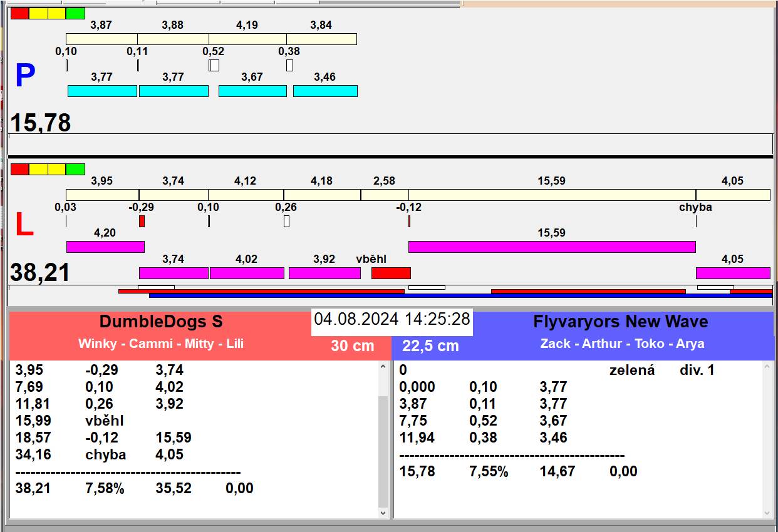Click the 30 cm jump height label

click(x=352, y=345)
